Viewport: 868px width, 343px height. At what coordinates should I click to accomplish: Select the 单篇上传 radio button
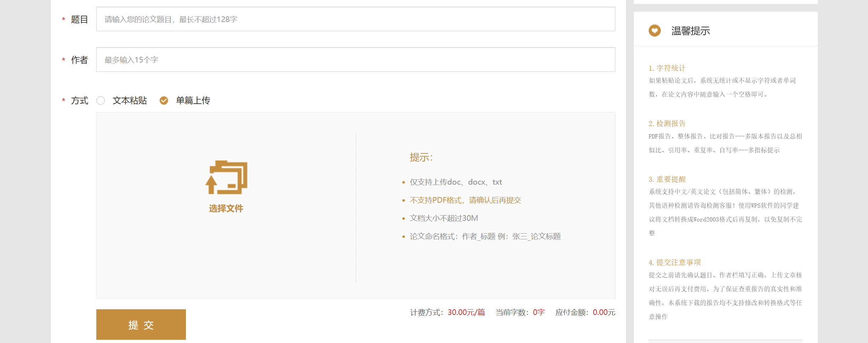(x=164, y=101)
